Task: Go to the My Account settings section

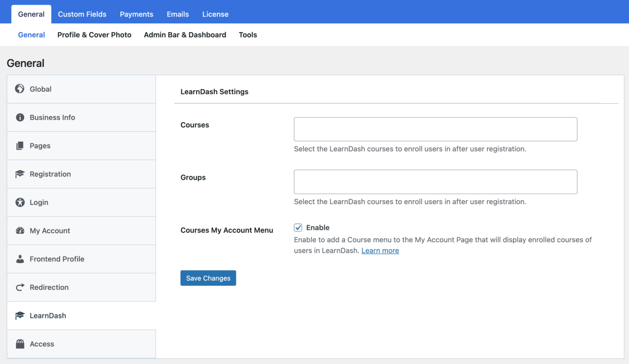Action: [x=81, y=231]
